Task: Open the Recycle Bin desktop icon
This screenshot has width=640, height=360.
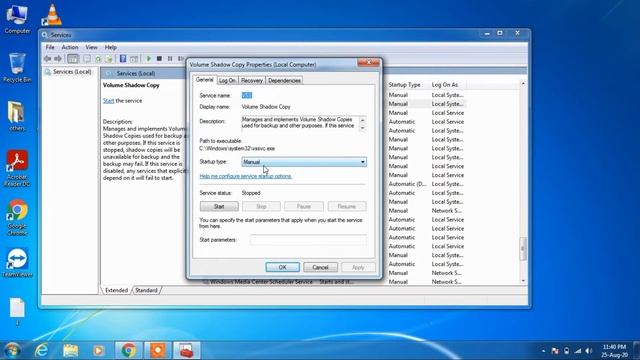Action: 17,68
